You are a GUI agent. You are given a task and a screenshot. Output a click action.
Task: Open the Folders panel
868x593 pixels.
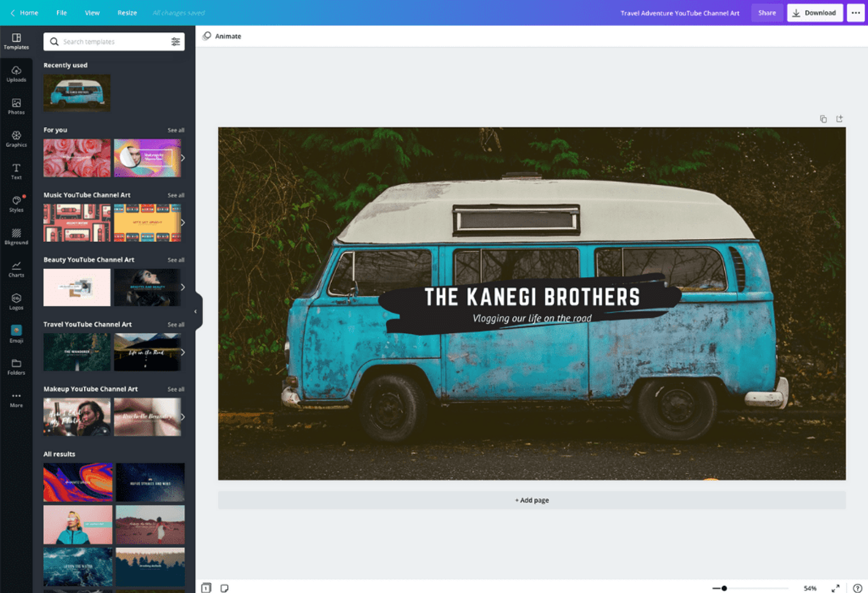[x=16, y=367]
